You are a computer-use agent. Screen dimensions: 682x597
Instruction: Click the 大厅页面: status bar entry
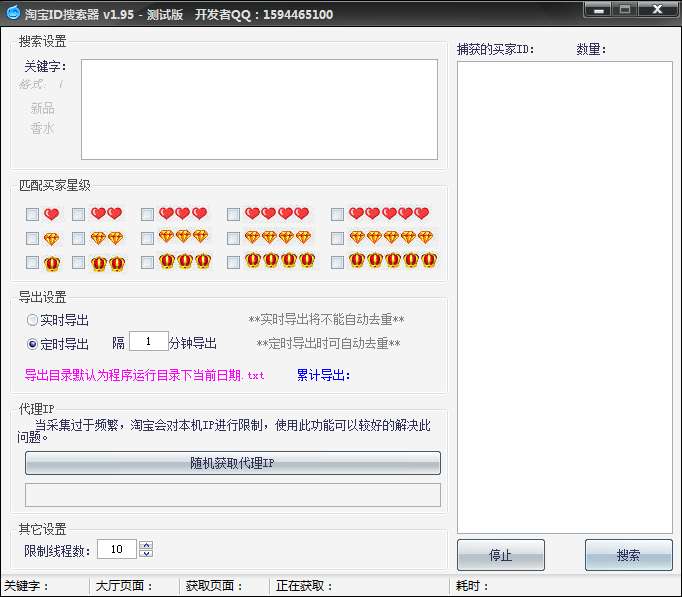coord(124,586)
